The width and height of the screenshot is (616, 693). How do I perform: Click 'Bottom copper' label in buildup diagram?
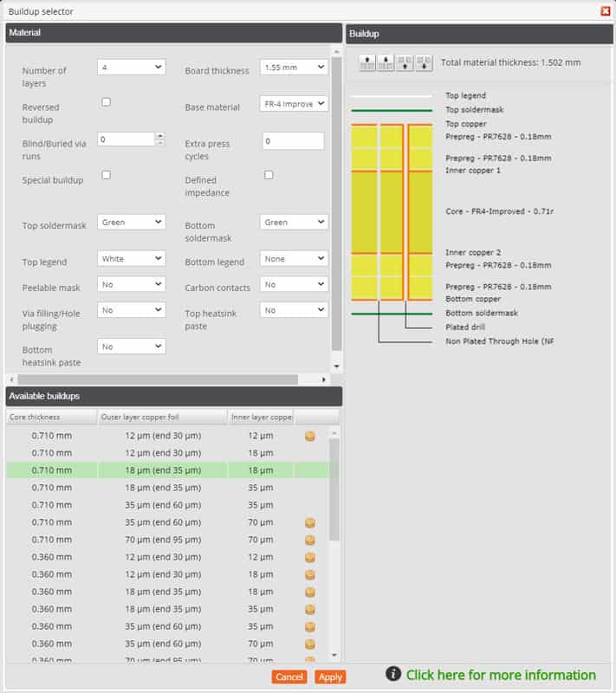pos(473,299)
